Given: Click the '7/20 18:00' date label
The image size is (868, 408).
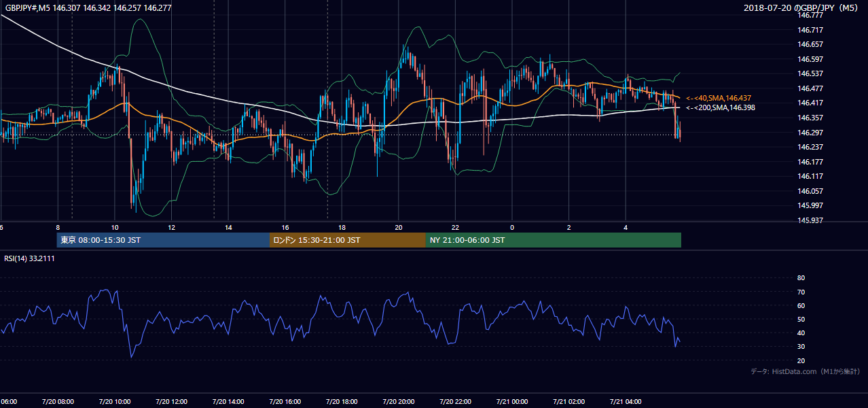Looking at the screenshot, I should pyautogui.click(x=342, y=402).
